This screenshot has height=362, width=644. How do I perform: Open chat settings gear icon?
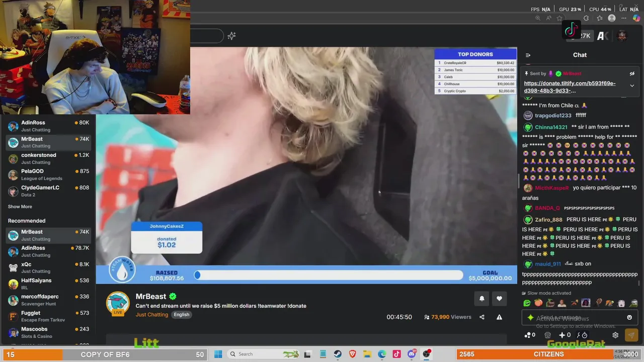coord(615,335)
